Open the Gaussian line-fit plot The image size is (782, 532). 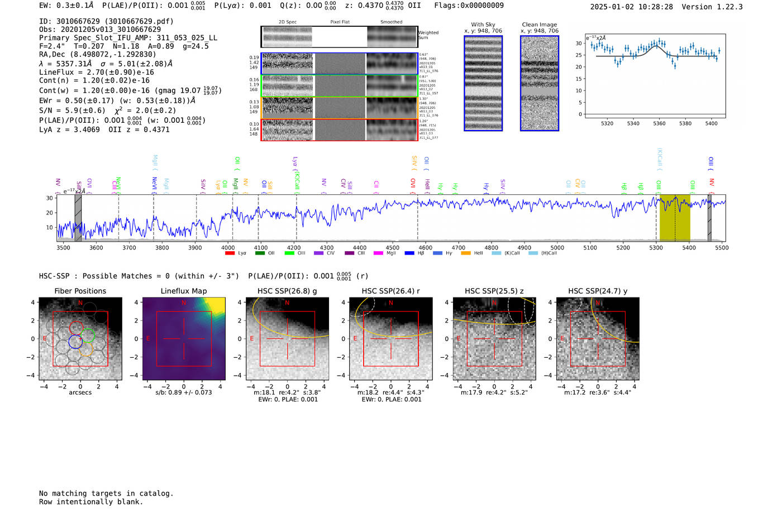(x=655, y=76)
